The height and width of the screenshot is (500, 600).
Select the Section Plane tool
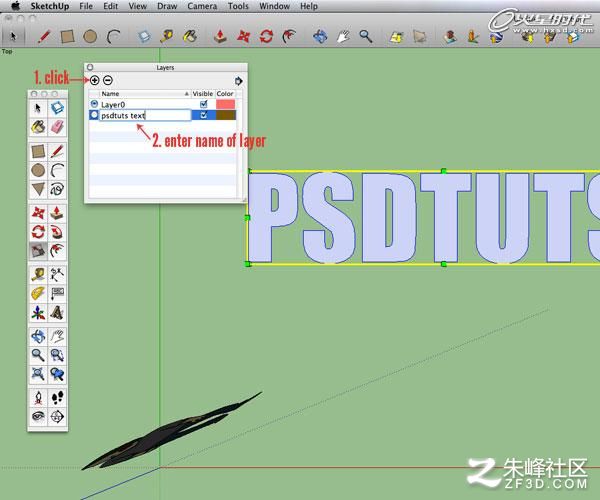pos(57,417)
